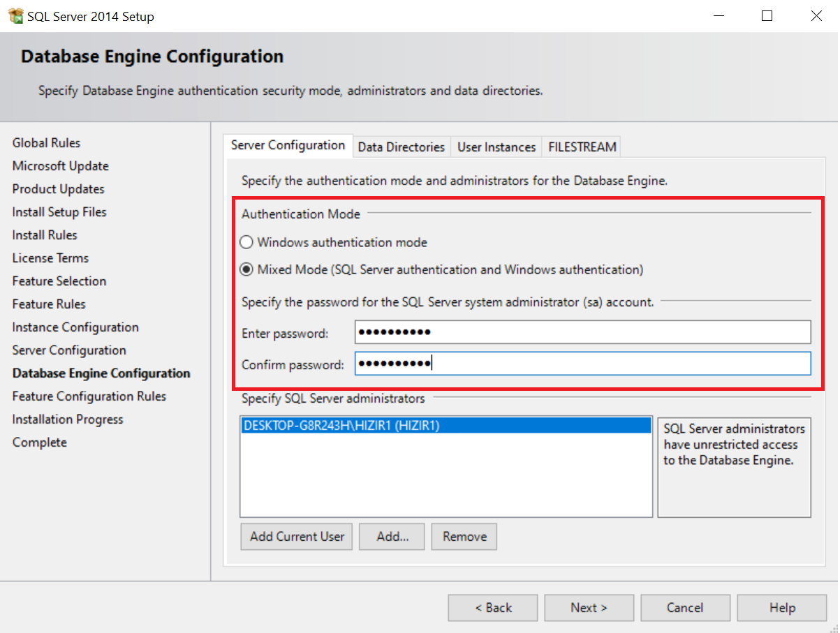Click Instance Configuration step in sidebar
Screen dimensions: 840x633
pos(75,327)
